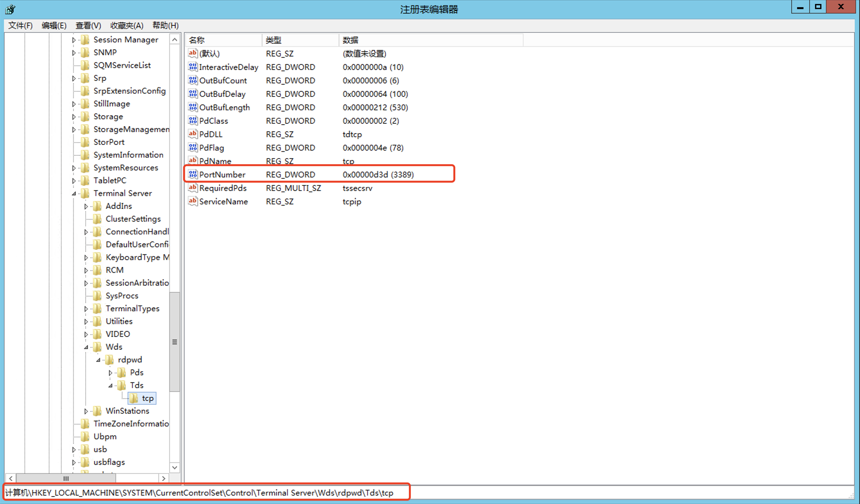Click the PdClass DWORD value icon
This screenshot has width=860, height=504.
click(193, 120)
